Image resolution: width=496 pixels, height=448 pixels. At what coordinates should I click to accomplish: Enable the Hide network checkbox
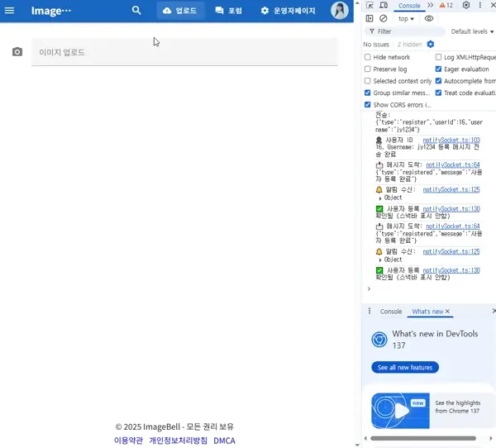[368, 57]
